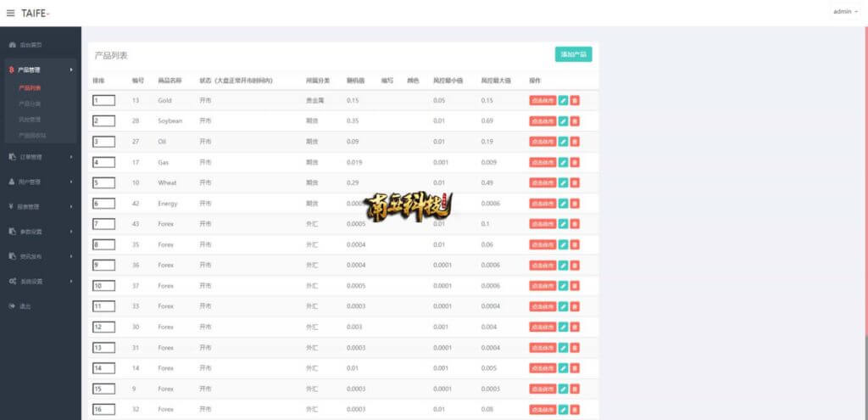
Task: Expand the 用户管理 sidebar section
Action: click(41, 182)
